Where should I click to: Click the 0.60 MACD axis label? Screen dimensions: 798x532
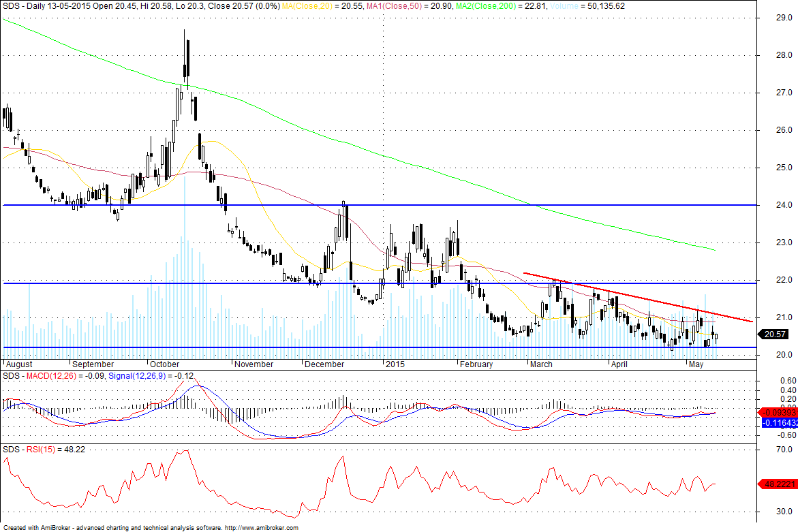[x=788, y=380]
